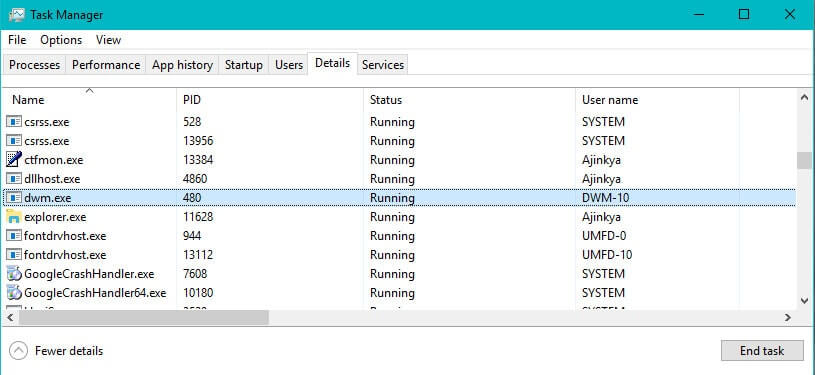Open the Services tab

tap(383, 65)
